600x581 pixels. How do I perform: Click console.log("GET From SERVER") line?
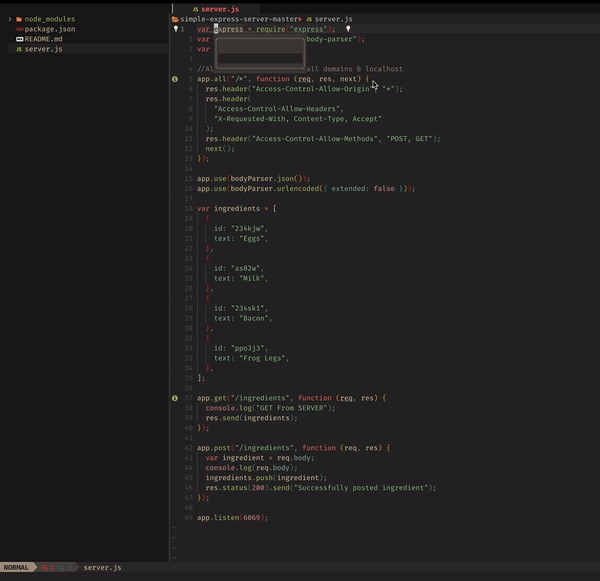point(270,408)
